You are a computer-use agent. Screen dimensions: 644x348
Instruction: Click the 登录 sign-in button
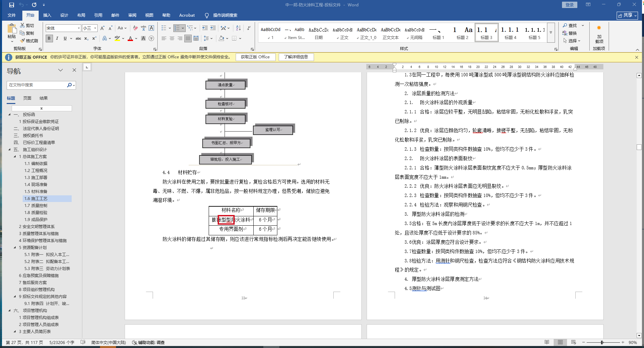click(569, 5)
